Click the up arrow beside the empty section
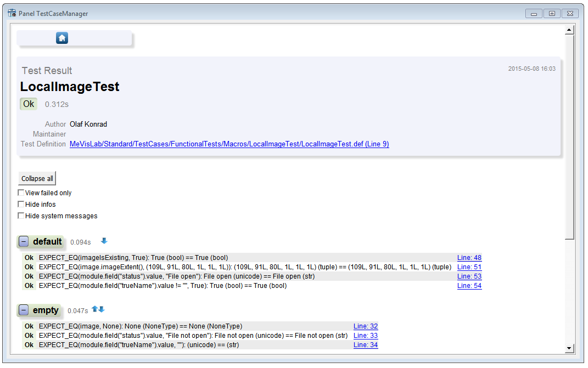This screenshot has height=368, width=588. (95, 309)
